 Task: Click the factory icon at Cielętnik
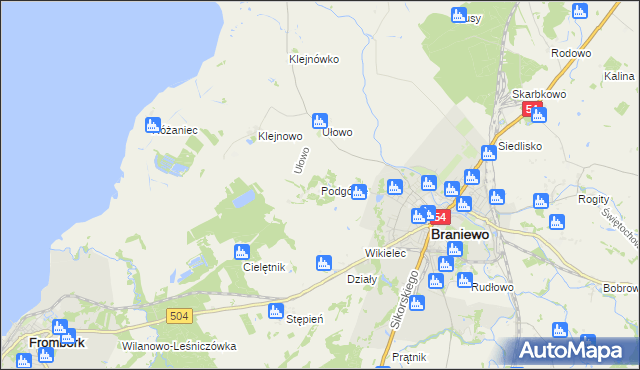[x=242, y=252]
